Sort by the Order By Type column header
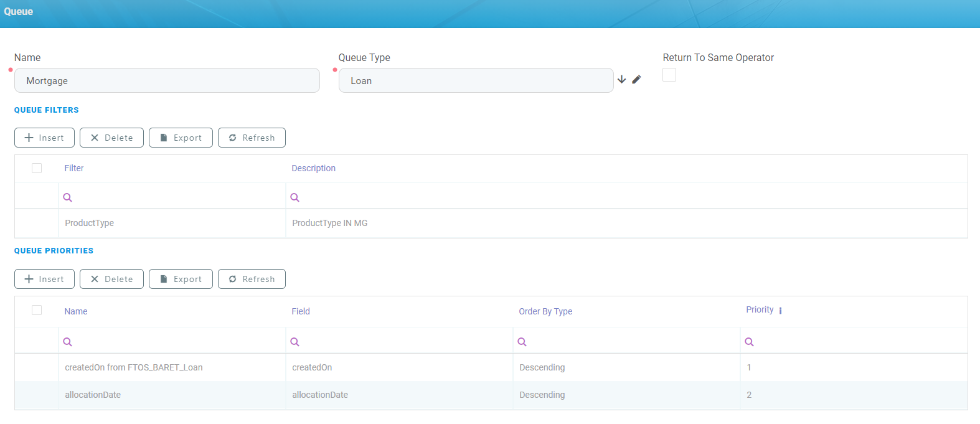This screenshot has width=980, height=424. (545, 311)
